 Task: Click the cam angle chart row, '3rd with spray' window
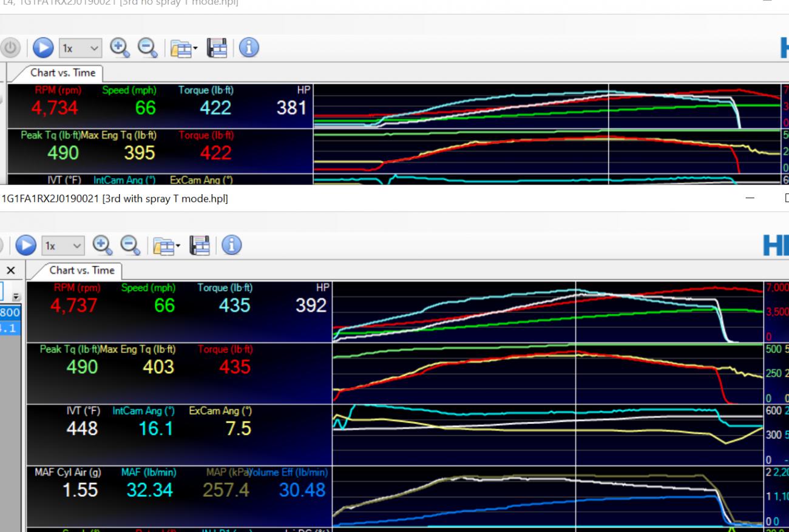547,435
